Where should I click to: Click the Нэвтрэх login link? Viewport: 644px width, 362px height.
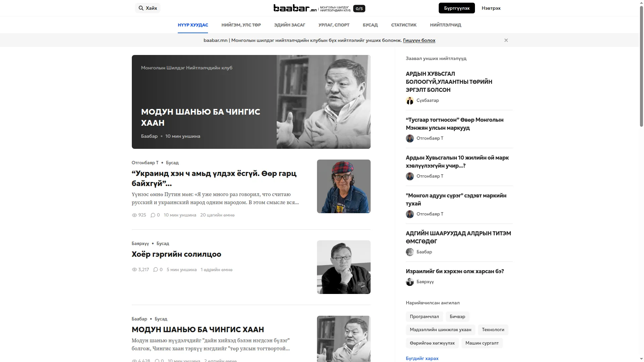[491, 8]
